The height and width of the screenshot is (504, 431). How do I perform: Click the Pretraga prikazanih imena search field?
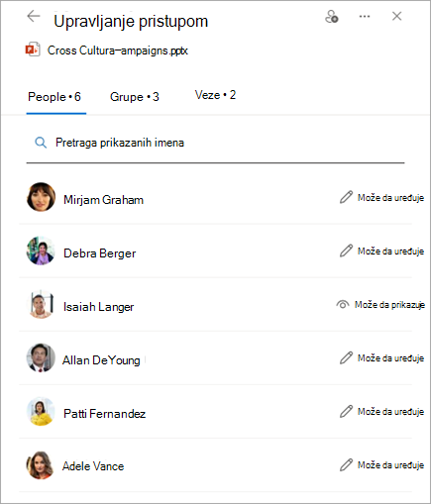click(215, 143)
